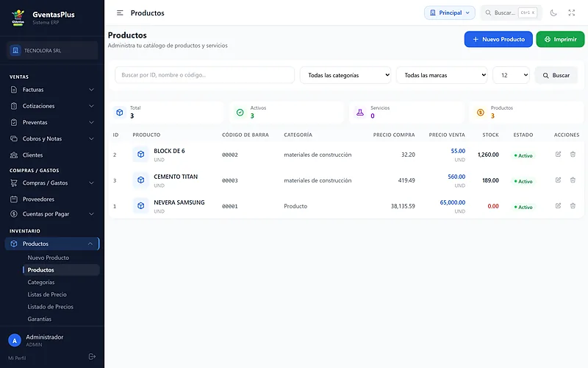Image resolution: width=588 pixels, height=368 pixels.
Task: Click the NEVERA SAMSUNG product cube icon
Action: tap(140, 206)
